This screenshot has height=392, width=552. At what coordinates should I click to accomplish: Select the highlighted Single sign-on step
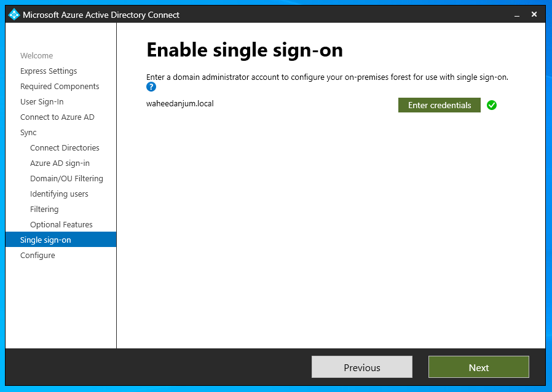(x=61, y=240)
